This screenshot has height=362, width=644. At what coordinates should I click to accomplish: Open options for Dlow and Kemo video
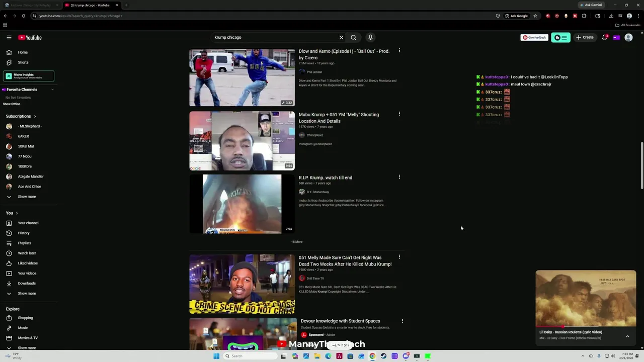tap(399, 50)
